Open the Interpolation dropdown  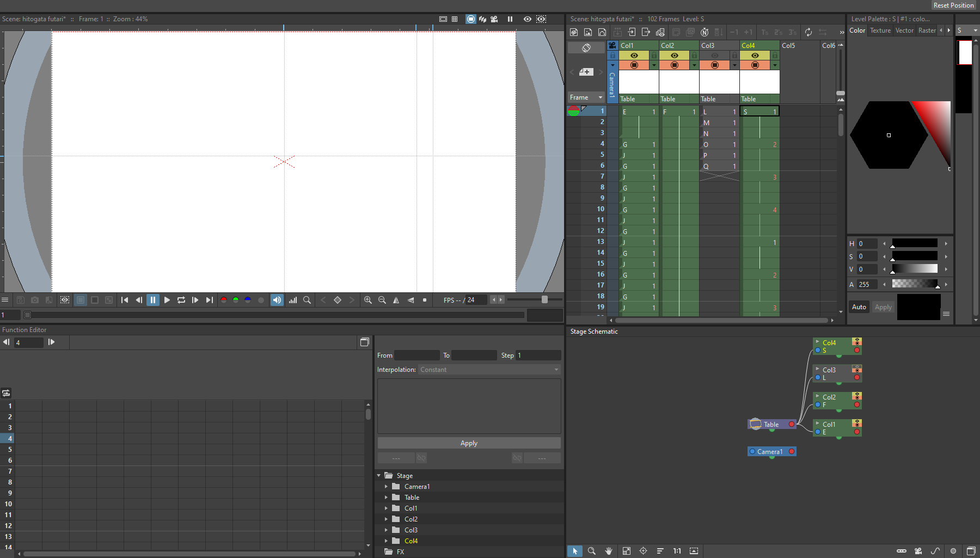tap(488, 370)
